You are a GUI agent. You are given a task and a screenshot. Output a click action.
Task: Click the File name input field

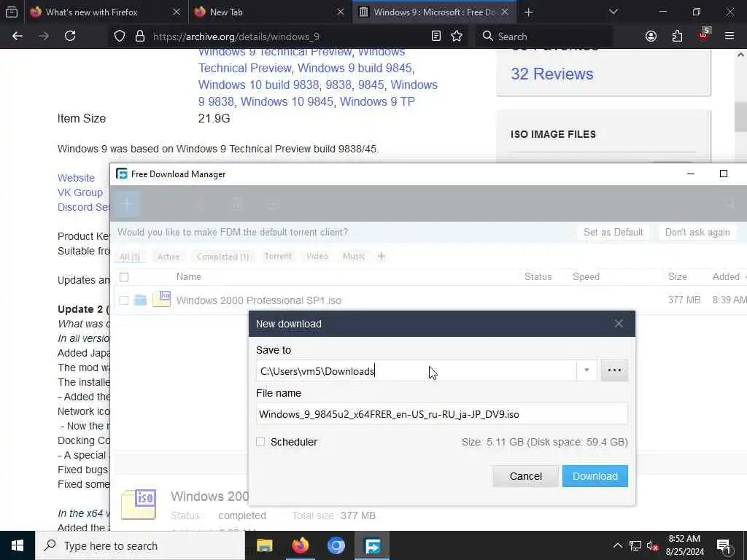coord(441,414)
